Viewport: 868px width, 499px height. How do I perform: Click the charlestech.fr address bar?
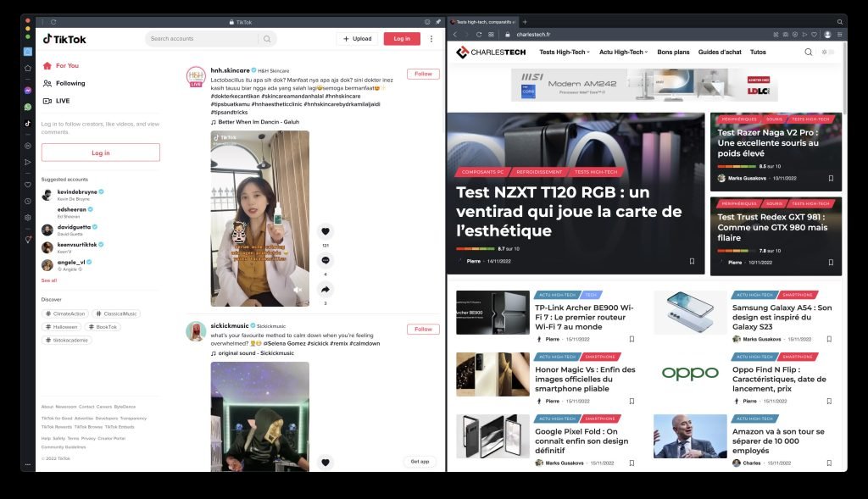pyautogui.click(x=637, y=34)
